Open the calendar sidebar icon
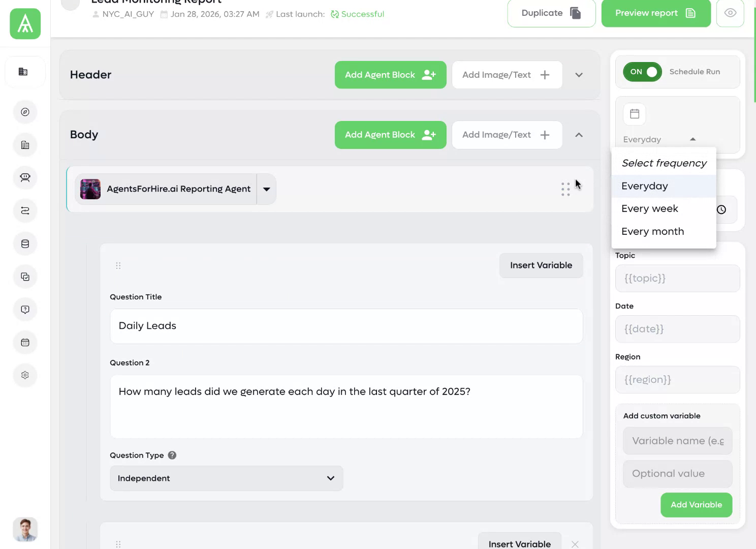 [25, 342]
